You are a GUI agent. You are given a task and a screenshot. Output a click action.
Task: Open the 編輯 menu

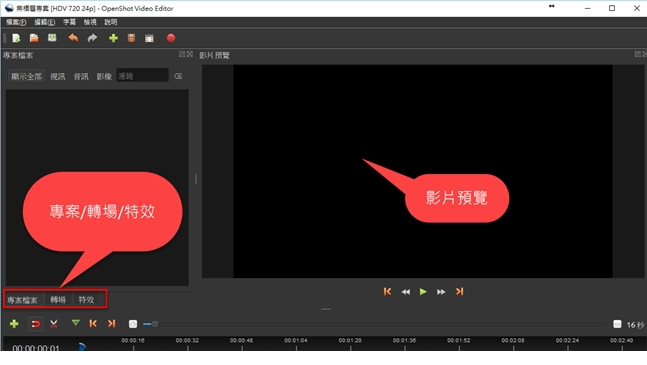coord(45,22)
